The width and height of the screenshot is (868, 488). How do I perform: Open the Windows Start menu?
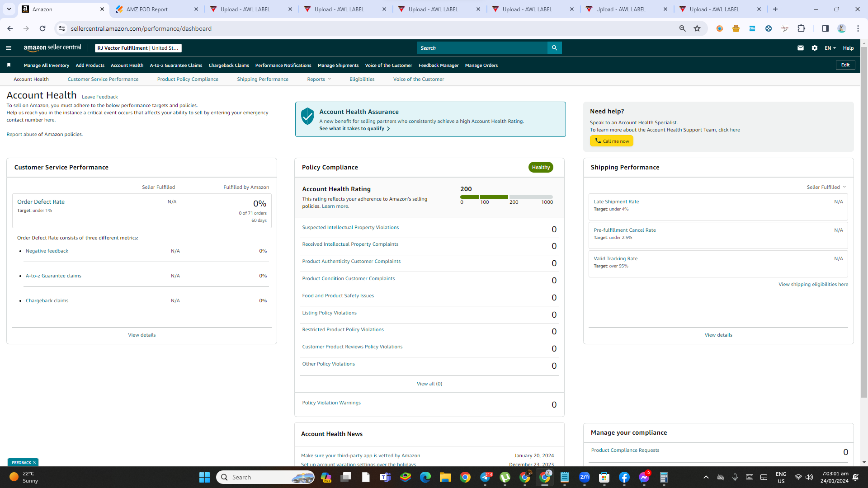204,477
